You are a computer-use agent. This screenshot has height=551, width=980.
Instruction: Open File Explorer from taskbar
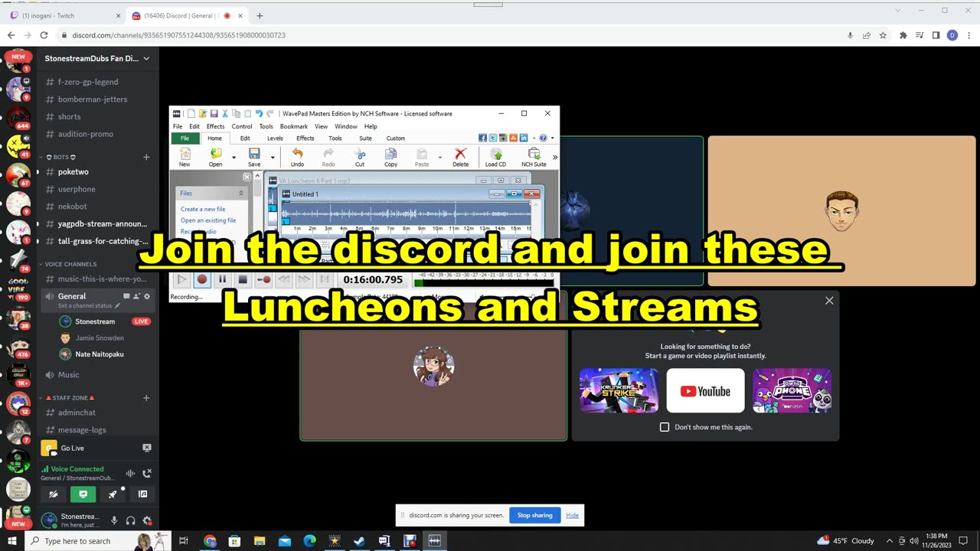coord(260,541)
